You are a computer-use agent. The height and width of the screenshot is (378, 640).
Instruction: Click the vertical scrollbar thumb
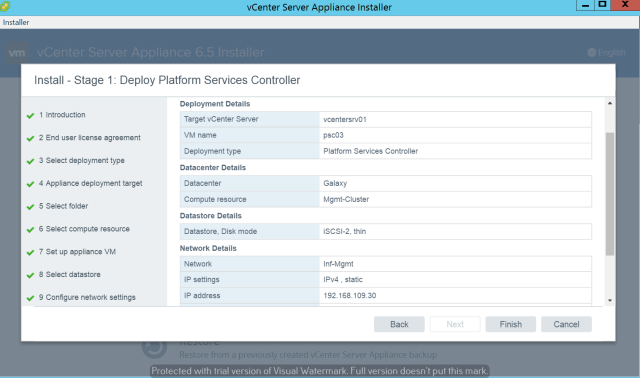point(610,194)
